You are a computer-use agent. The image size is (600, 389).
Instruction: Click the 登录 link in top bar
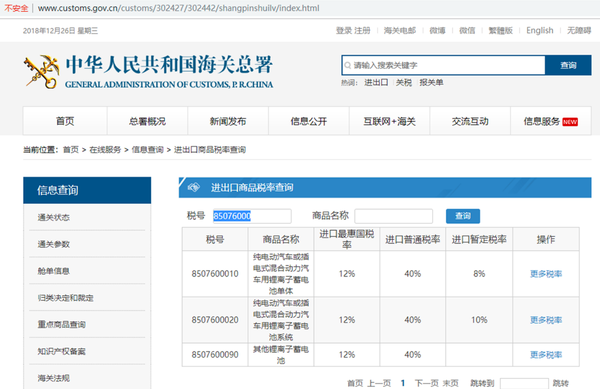(344, 31)
